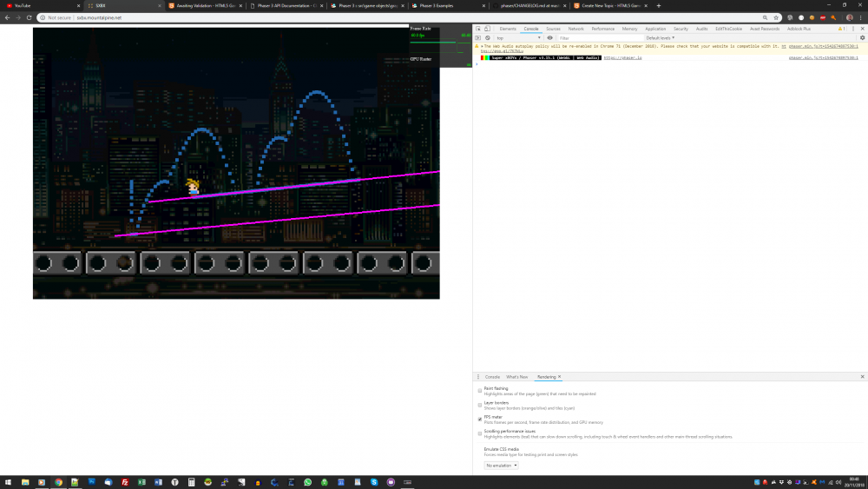868x489 pixels.
Task: Expand the Web Audio autoplay warning message
Action: [x=482, y=47]
